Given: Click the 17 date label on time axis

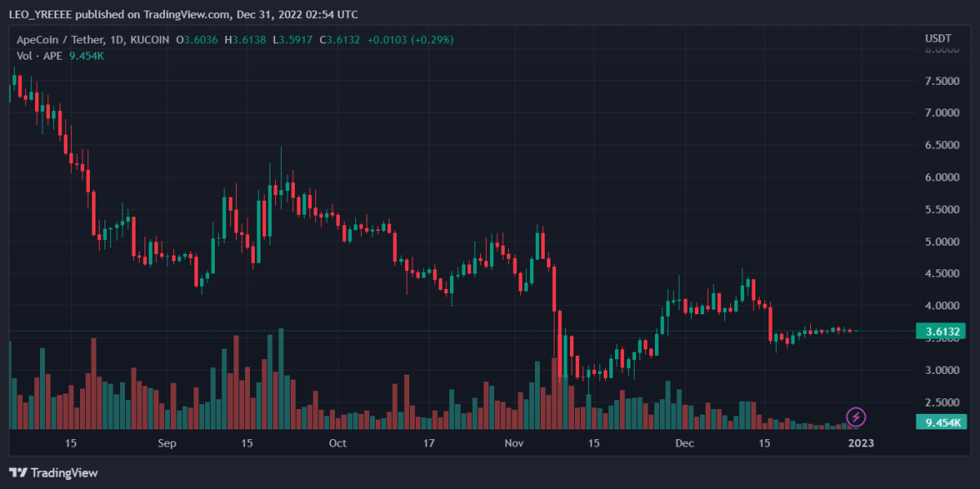Looking at the screenshot, I should 429,443.
